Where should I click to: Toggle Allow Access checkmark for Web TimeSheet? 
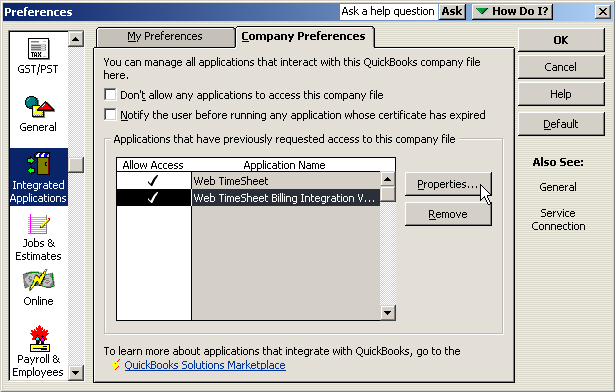click(153, 181)
